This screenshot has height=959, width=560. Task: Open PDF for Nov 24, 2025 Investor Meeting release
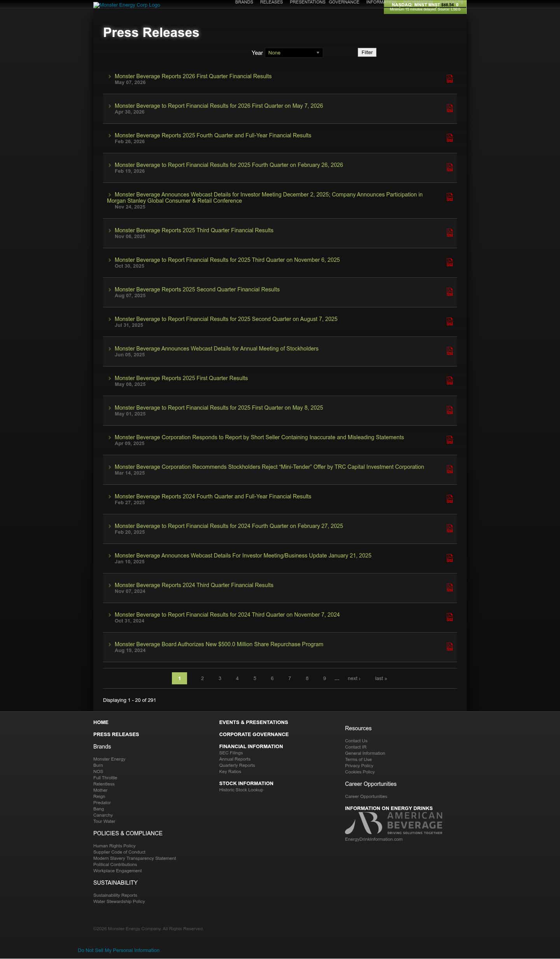450,197
